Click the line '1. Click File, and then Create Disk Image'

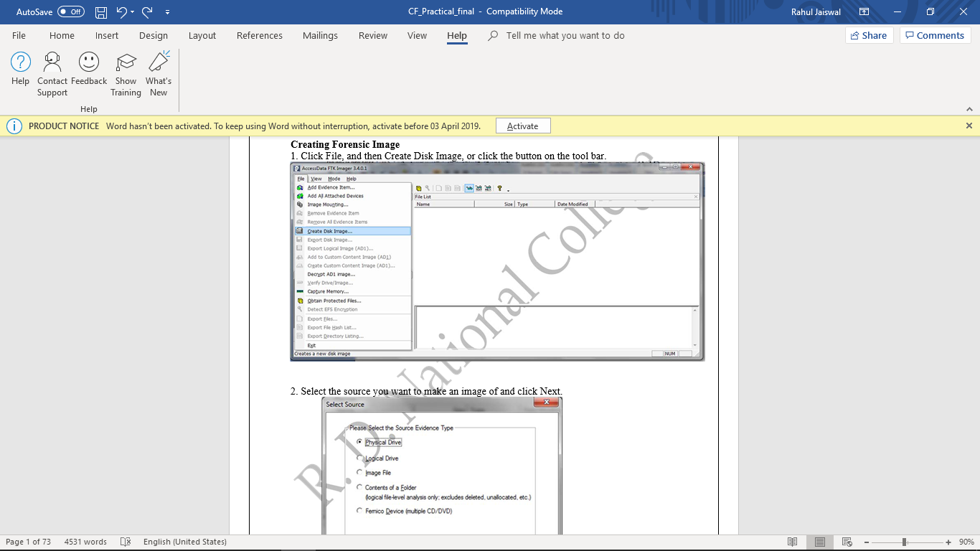coord(448,156)
